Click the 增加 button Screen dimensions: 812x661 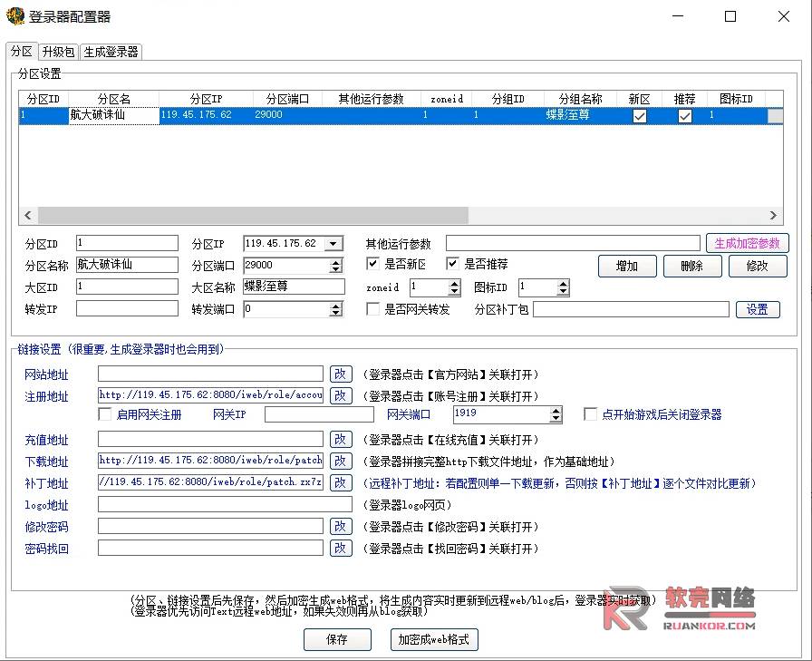pos(627,267)
